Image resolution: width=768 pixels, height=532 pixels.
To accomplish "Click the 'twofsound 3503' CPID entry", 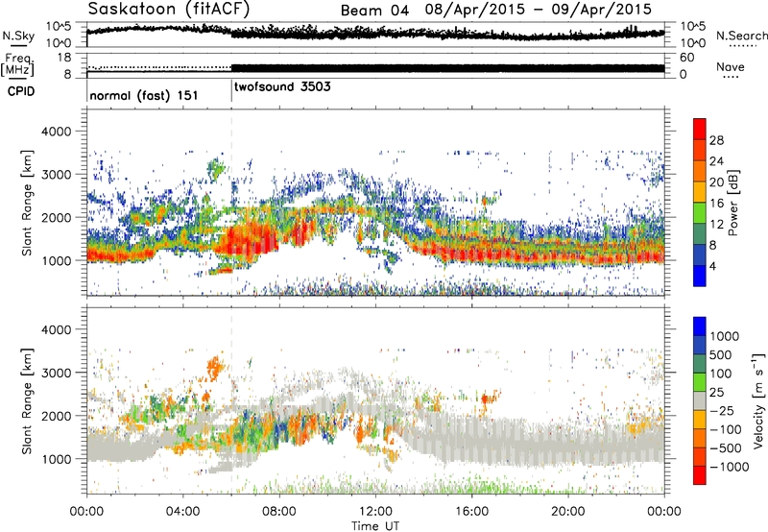I will (282, 86).
